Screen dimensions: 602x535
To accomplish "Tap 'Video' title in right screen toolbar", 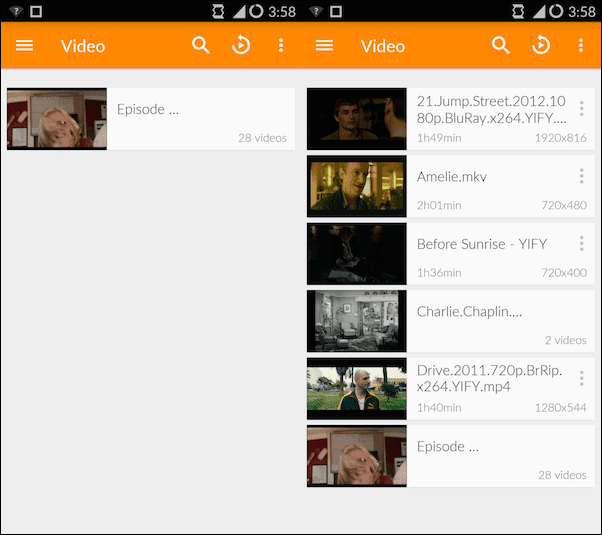I will point(383,46).
